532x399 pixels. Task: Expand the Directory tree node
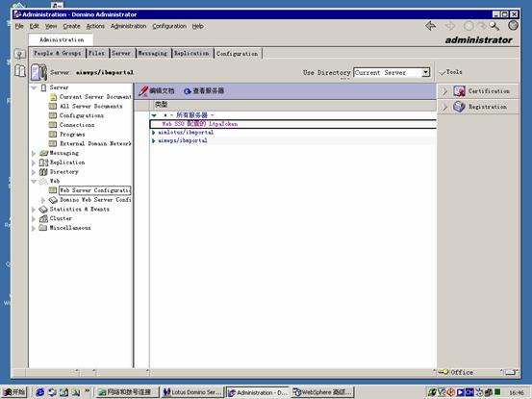34,172
